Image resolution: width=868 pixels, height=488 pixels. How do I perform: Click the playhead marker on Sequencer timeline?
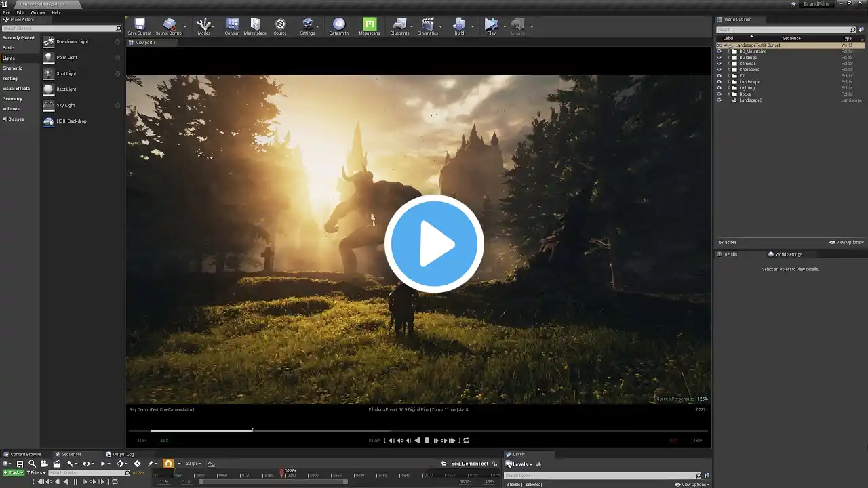click(x=282, y=472)
